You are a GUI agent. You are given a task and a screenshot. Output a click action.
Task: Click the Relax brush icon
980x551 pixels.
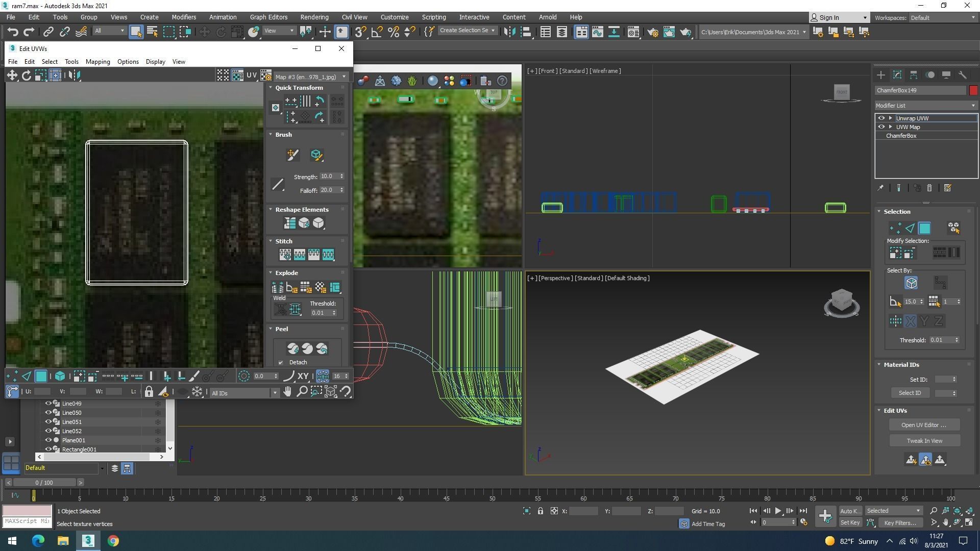point(316,155)
